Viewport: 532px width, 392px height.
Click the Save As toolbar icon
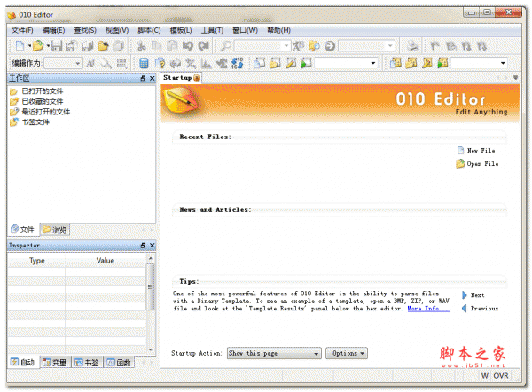(72, 46)
